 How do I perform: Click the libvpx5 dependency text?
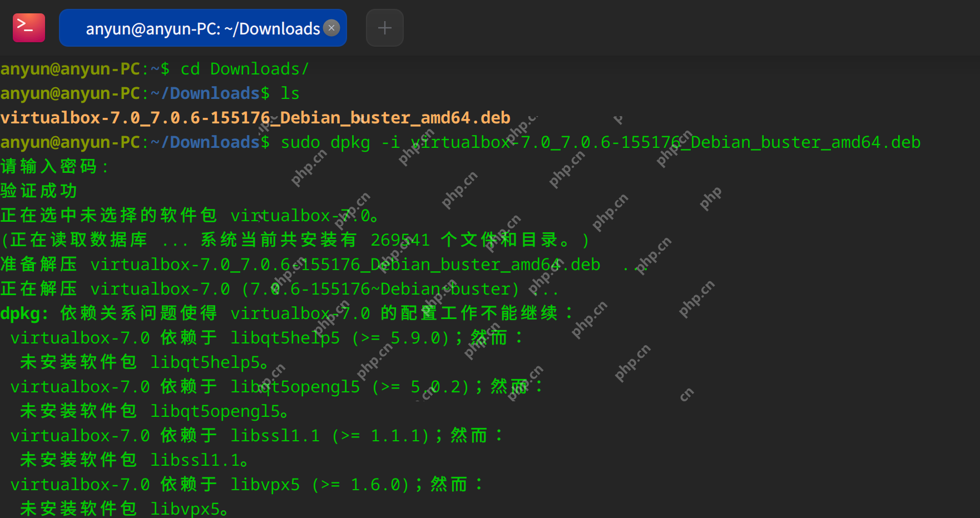[x=265, y=484]
